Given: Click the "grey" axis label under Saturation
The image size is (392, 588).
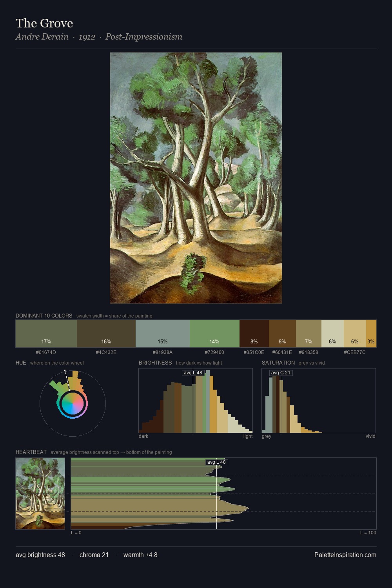Looking at the screenshot, I should [x=267, y=436].
